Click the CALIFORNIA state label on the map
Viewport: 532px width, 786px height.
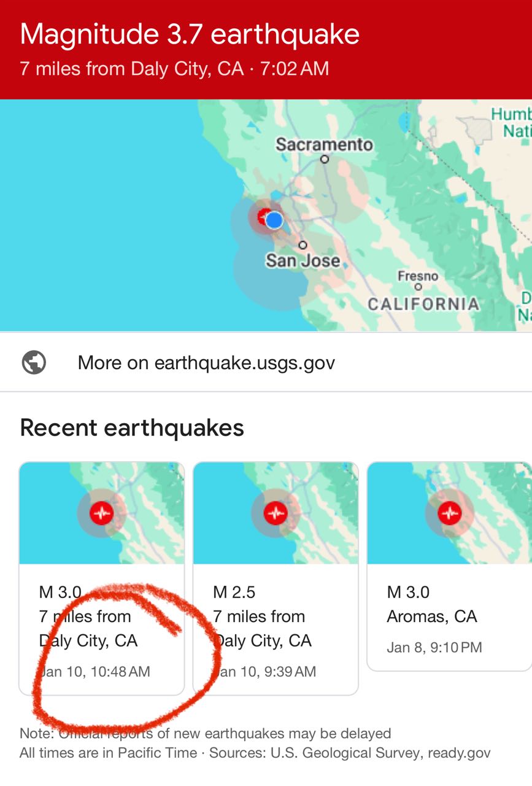point(423,304)
